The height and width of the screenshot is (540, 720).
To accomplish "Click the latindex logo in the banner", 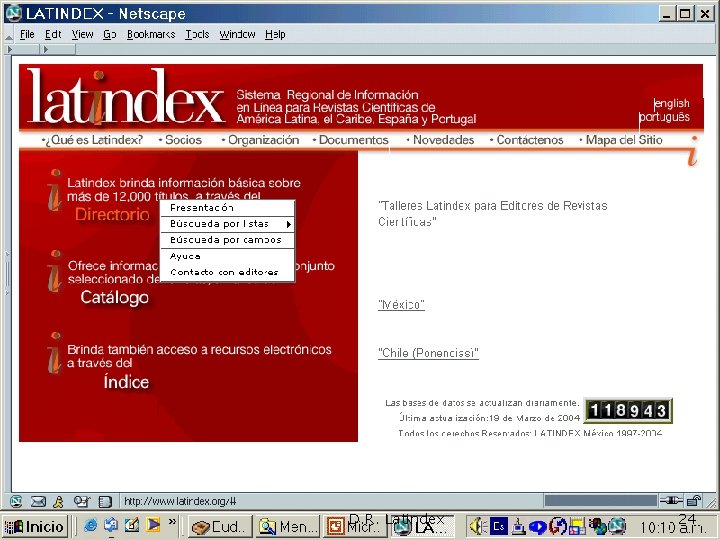I will point(126,97).
